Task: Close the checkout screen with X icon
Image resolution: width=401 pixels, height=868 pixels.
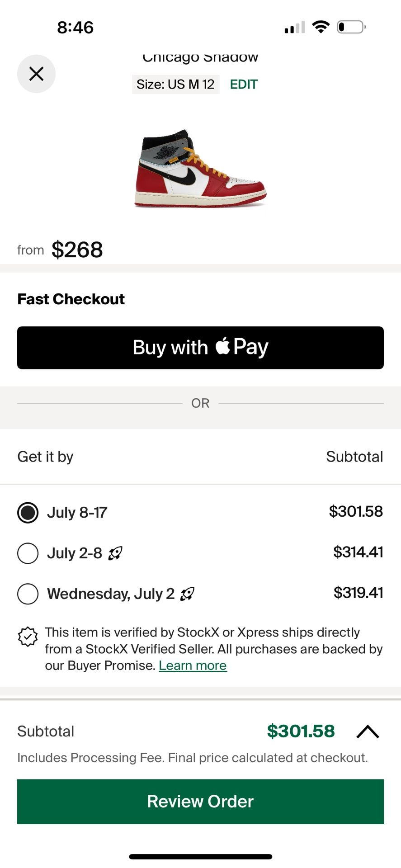Action: point(36,74)
